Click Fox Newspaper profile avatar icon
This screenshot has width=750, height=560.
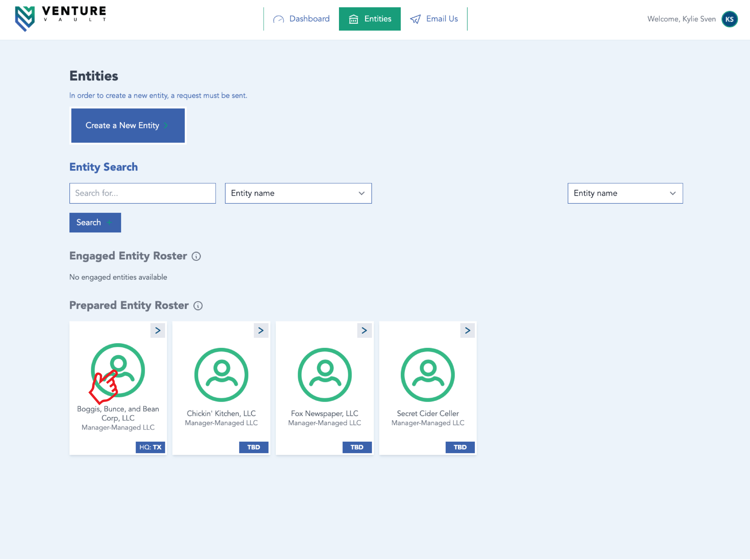(x=325, y=375)
